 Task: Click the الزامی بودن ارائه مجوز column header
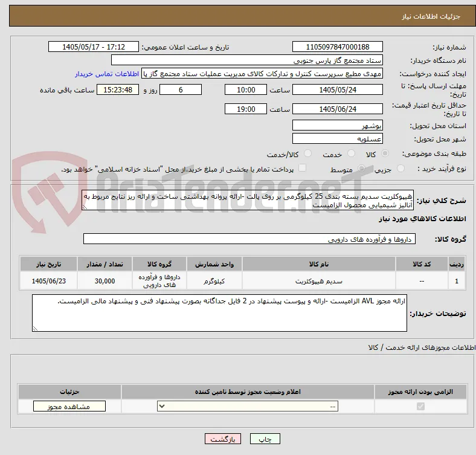point(420,392)
